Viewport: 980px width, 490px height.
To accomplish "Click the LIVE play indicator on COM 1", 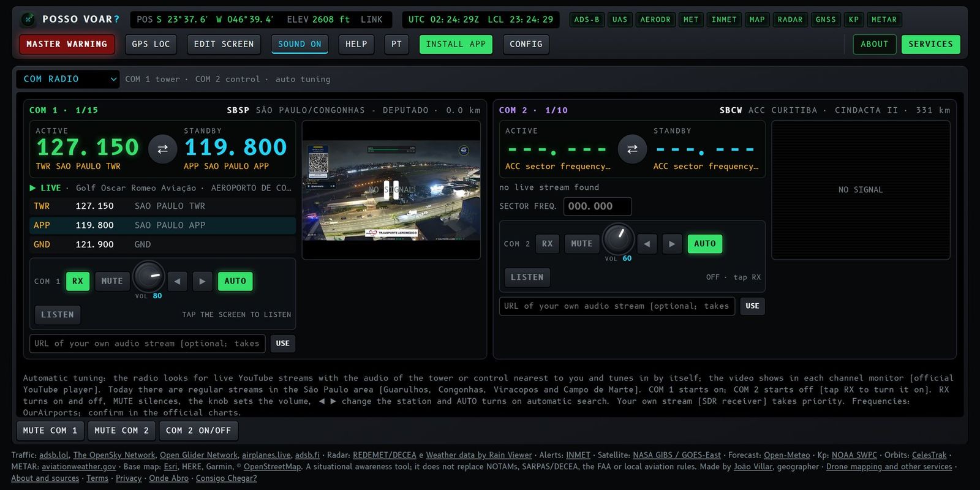I will pyautogui.click(x=45, y=188).
